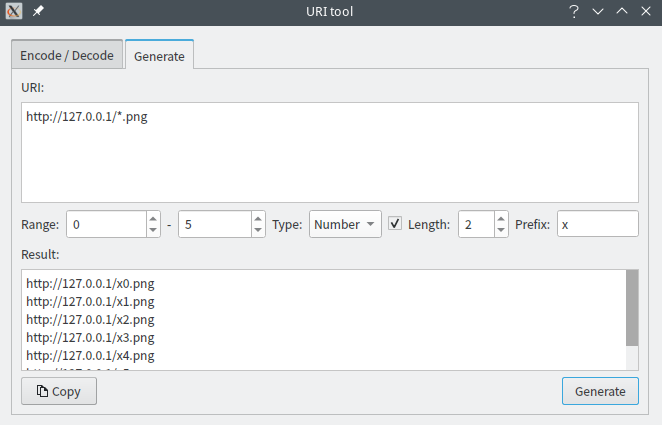Image resolution: width=662 pixels, height=425 pixels.
Task: Click the result line x4.png
Action: click(90, 355)
